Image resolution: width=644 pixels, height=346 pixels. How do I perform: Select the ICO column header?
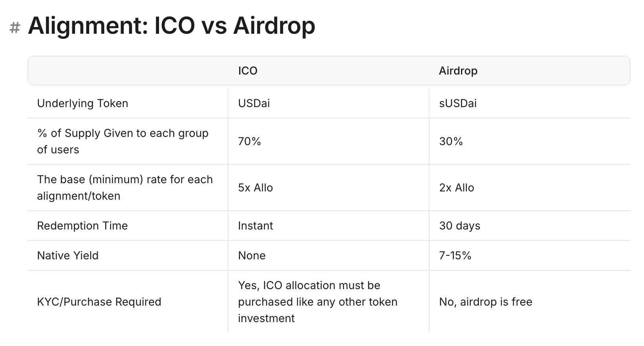[x=248, y=71]
